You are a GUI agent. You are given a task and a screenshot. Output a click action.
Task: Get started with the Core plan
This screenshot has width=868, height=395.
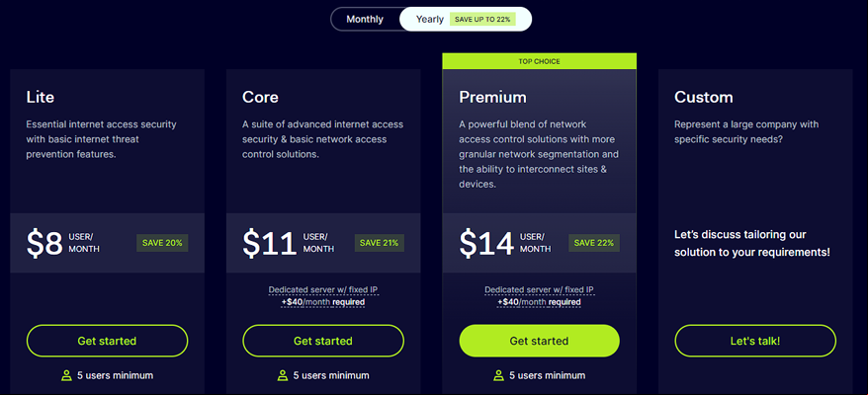coord(323,341)
